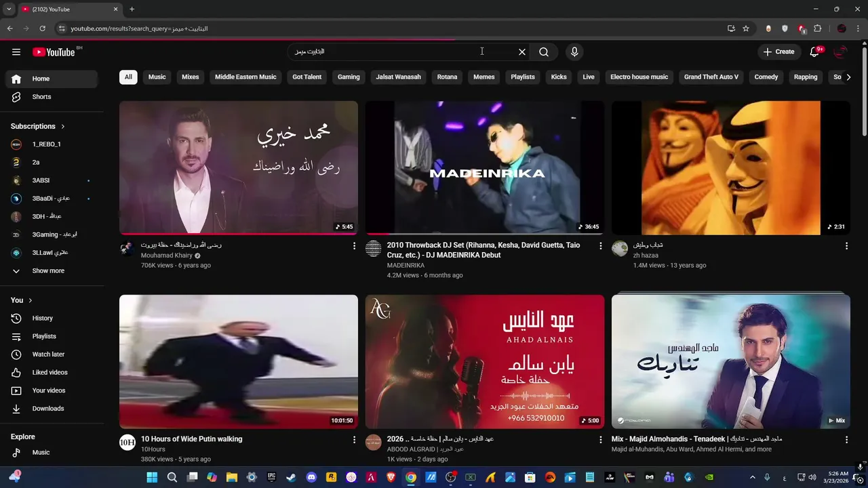Expand Show more subscriptions
Image resolution: width=868 pixels, height=488 pixels.
tap(52, 270)
